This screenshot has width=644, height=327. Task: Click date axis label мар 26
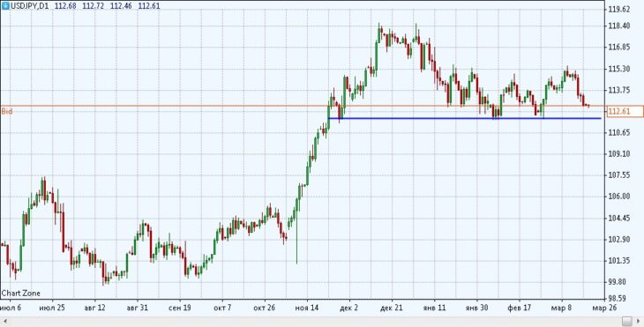point(604,308)
